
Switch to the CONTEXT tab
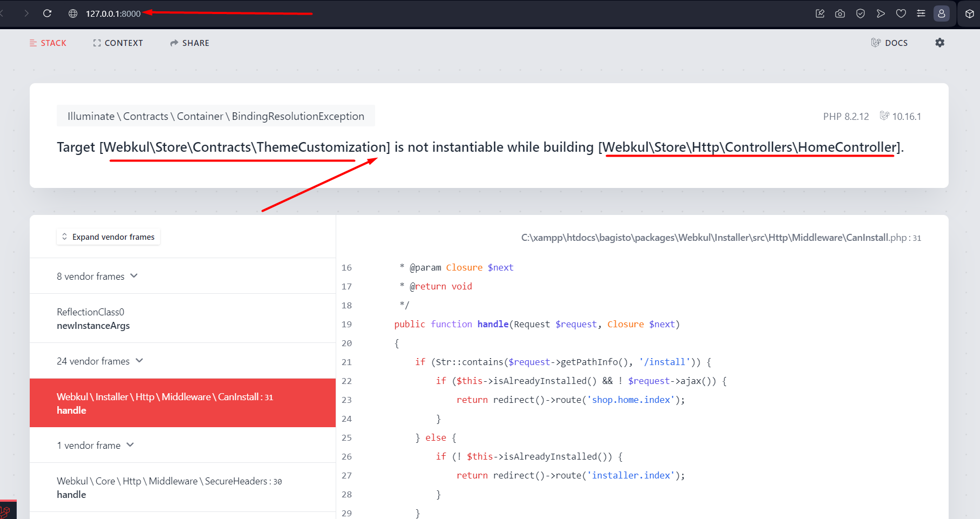[118, 43]
